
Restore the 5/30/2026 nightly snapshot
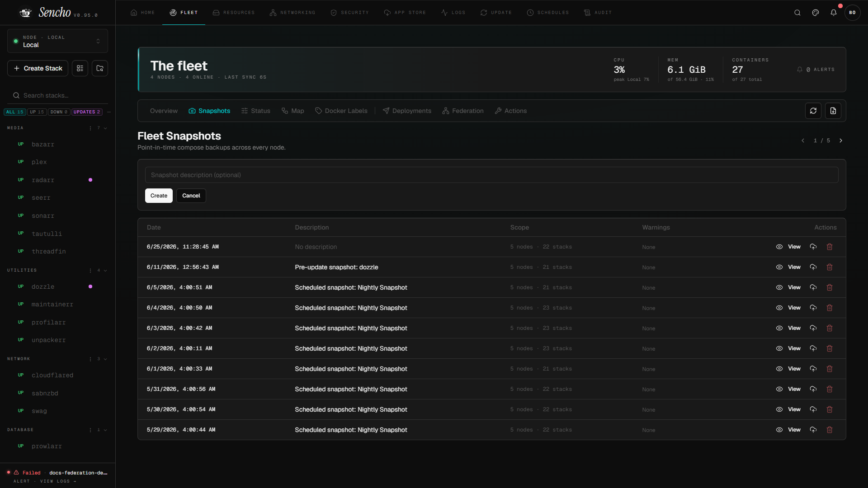tap(813, 409)
